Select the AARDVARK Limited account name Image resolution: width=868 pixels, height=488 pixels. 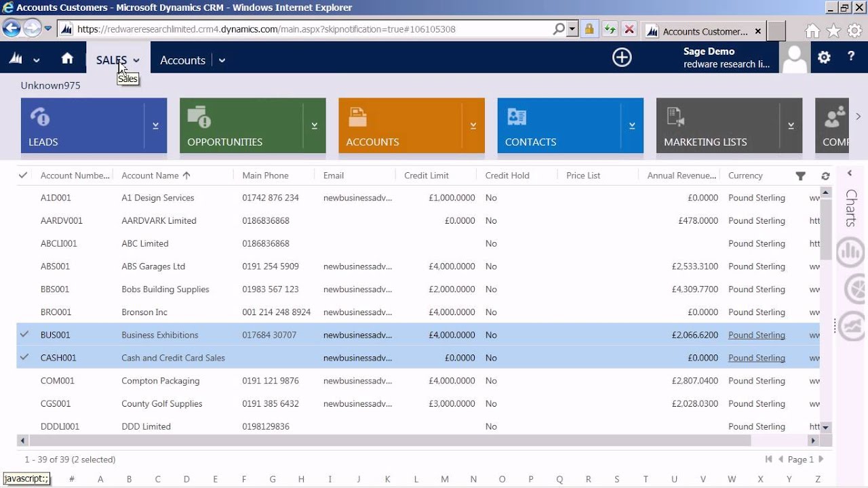click(159, 220)
